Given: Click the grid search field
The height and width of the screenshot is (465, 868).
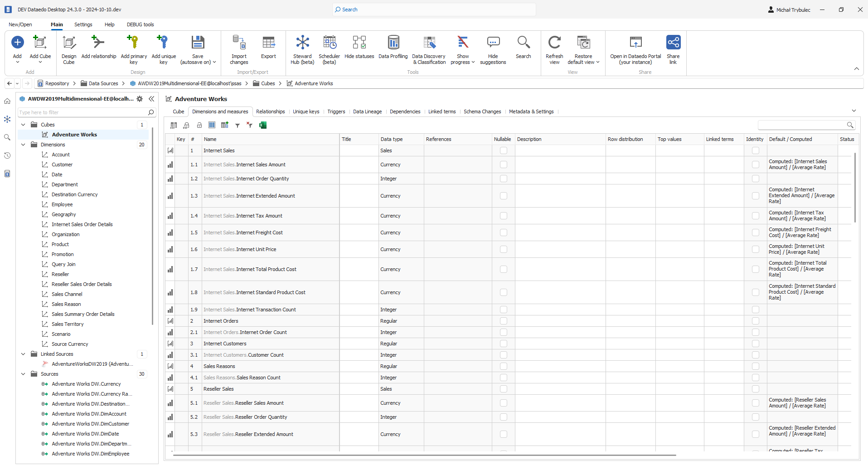Looking at the screenshot, I should point(802,125).
